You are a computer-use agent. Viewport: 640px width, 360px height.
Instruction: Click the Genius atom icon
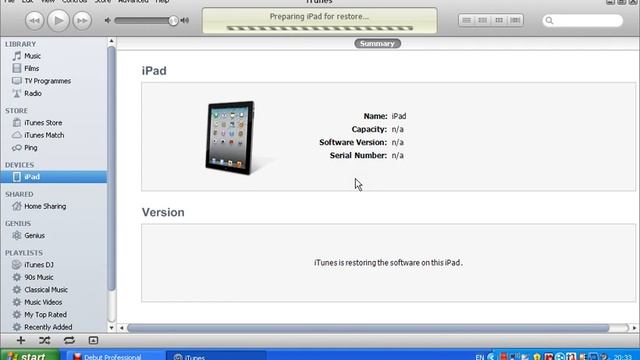(x=17, y=236)
